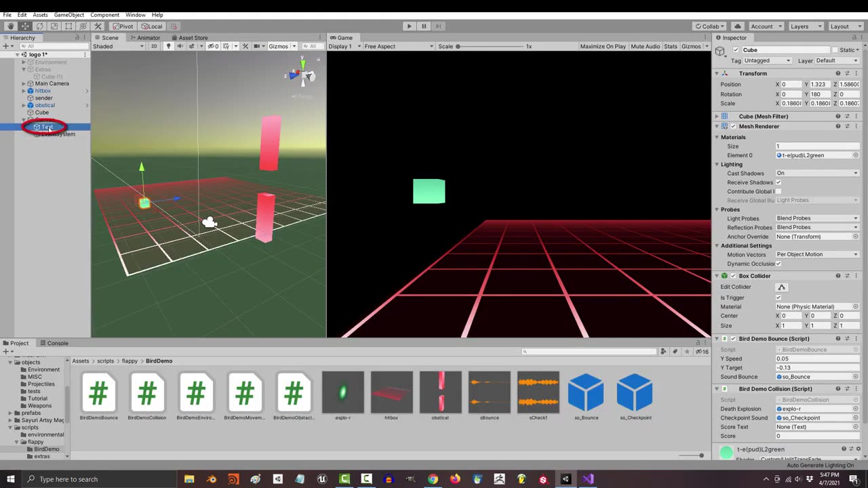Click the Step frame button
The width and height of the screenshot is (868, 488).
439,26
